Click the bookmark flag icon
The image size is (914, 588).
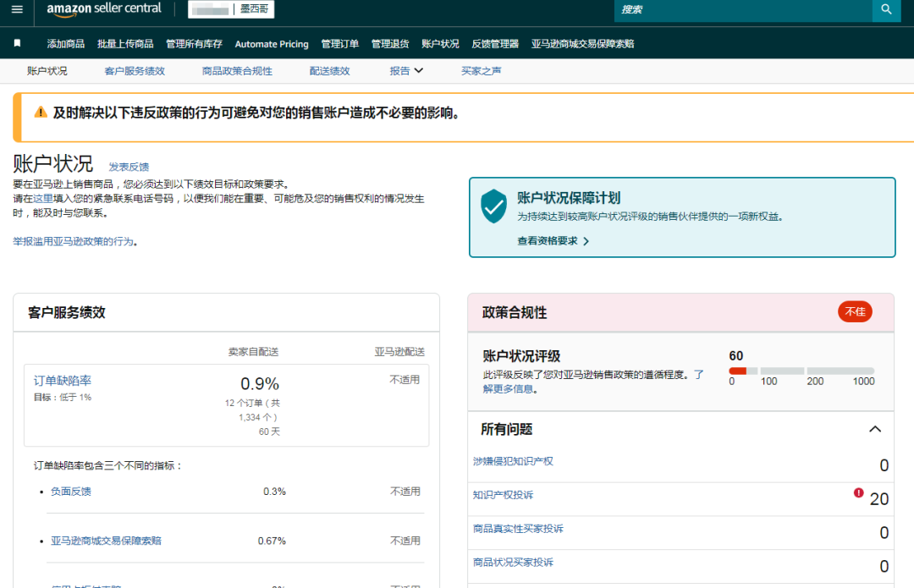pos(18,43)
